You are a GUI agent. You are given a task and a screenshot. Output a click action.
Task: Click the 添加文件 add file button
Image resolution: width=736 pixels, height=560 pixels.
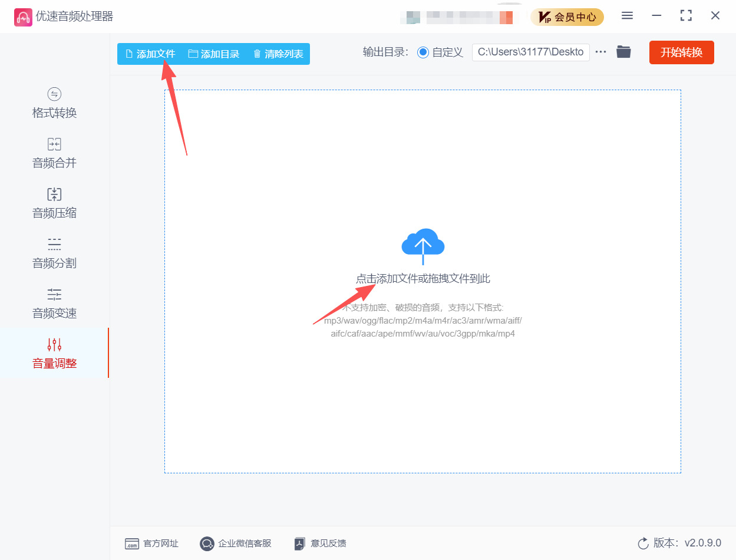tap(150, 54)
